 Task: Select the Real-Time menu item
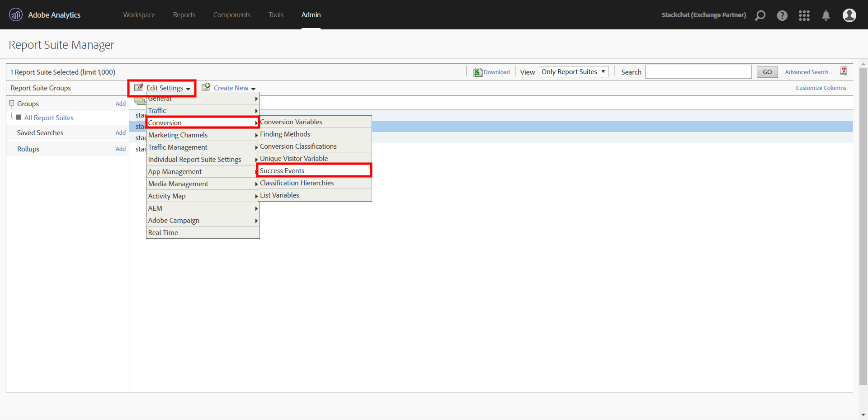tap(203, 233)
